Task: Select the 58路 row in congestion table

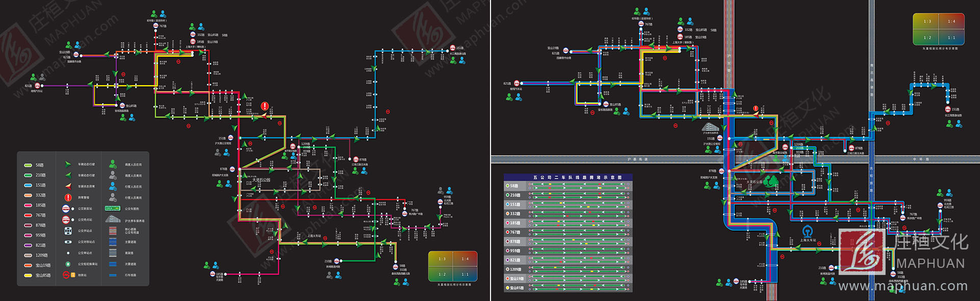Action: 568,186
